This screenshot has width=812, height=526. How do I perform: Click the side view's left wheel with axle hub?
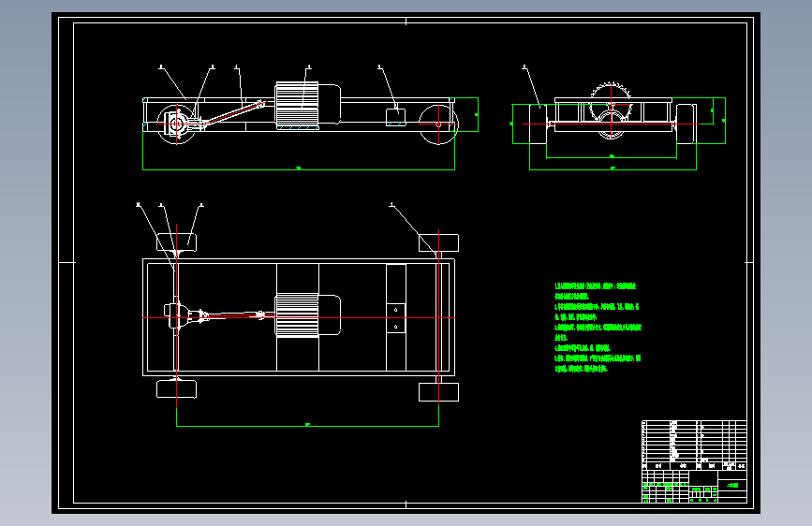coord(177,124)
